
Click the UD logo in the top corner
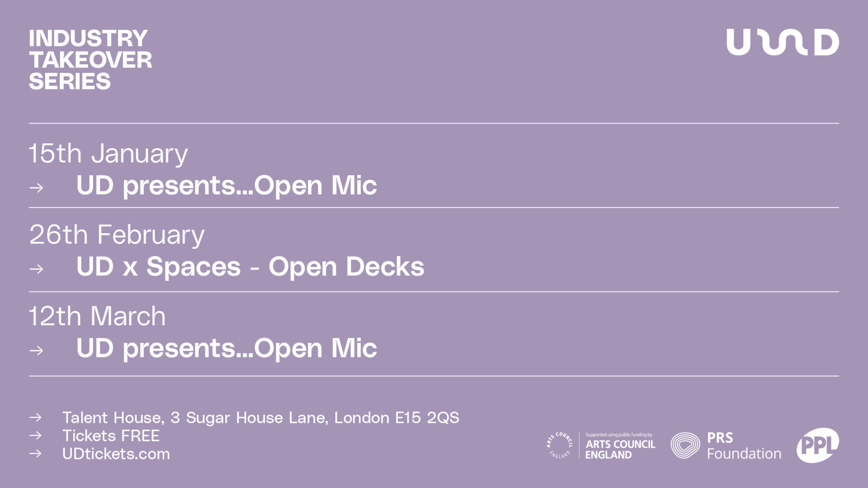[783, 42]
